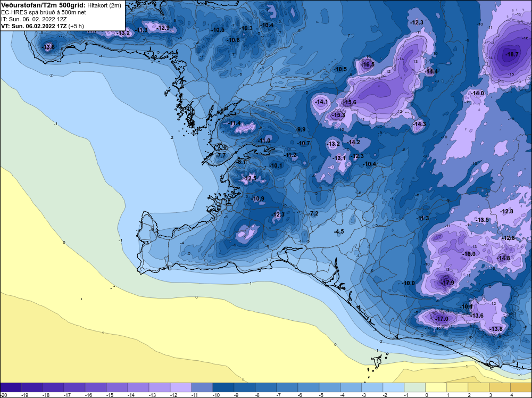Select the -17.0 temperature value
Image resolution: width=532 pixels, height=398 pixels.
click(x=442, y=319)
